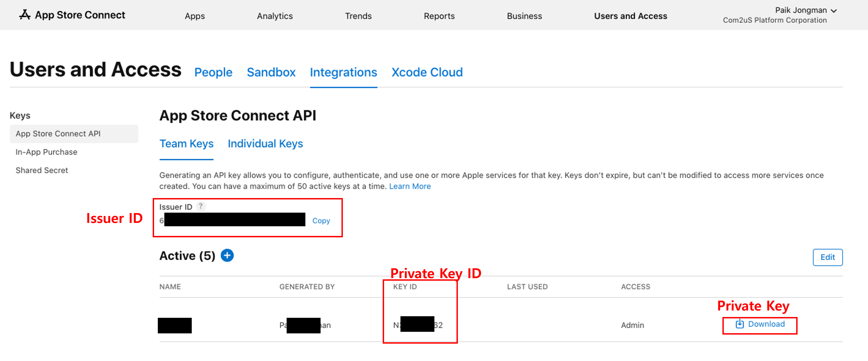Add a new active API key
868x361 pixels.
(x=227, y=255)
